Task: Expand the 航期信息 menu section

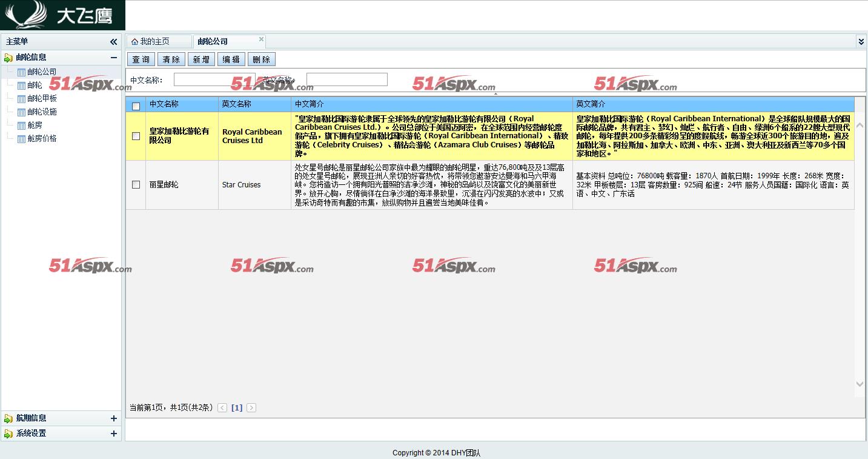Action: 113,418
